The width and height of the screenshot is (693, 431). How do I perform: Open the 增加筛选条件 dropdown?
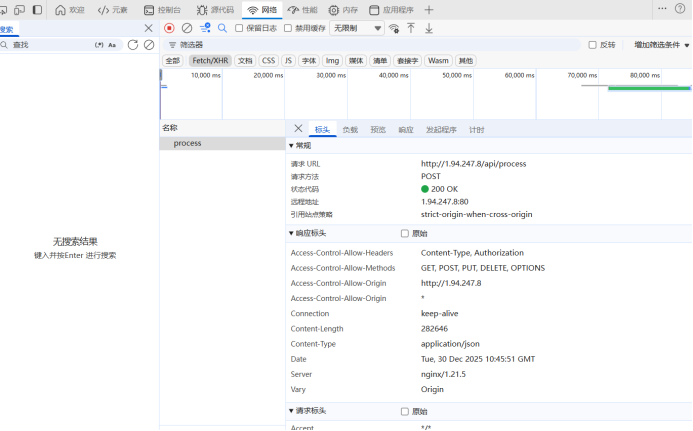pyautogui.click(x=662, y=45)
